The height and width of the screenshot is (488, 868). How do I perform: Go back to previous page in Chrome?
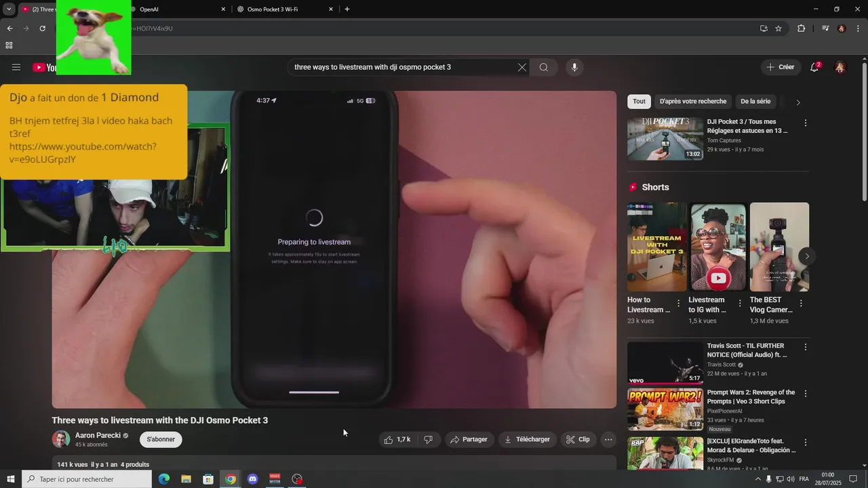coord(9,28)
